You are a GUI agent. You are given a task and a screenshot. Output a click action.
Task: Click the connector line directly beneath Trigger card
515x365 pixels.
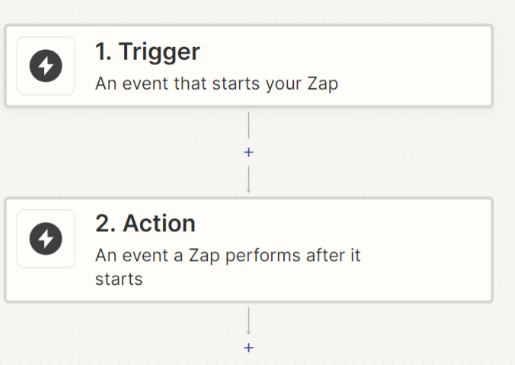click(x=249, y=125)
